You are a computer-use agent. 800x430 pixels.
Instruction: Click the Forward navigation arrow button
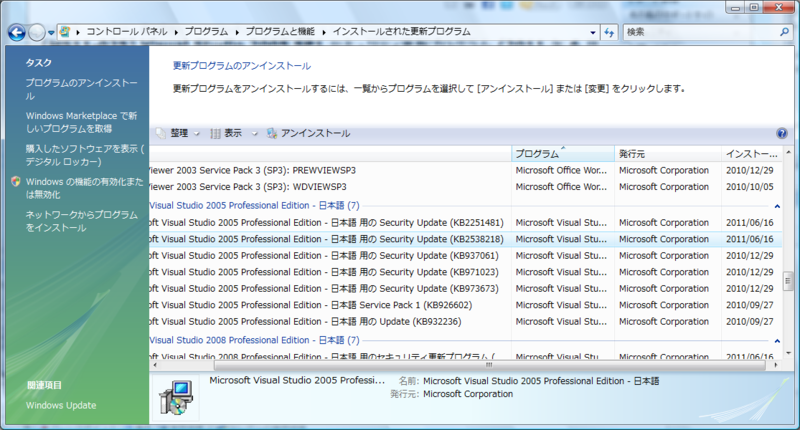click(x=37, y=33)
